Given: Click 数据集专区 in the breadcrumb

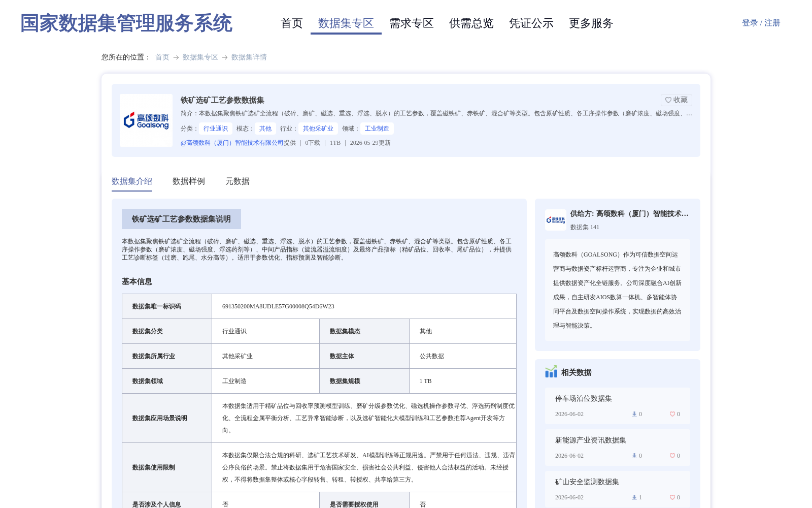Looking at the screenshot, I should tap(200, 57).
